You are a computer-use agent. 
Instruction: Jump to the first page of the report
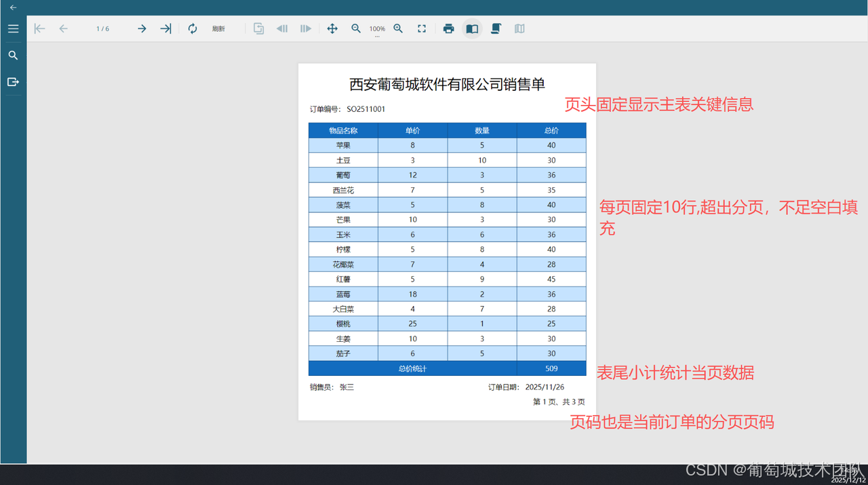[39, 28]
